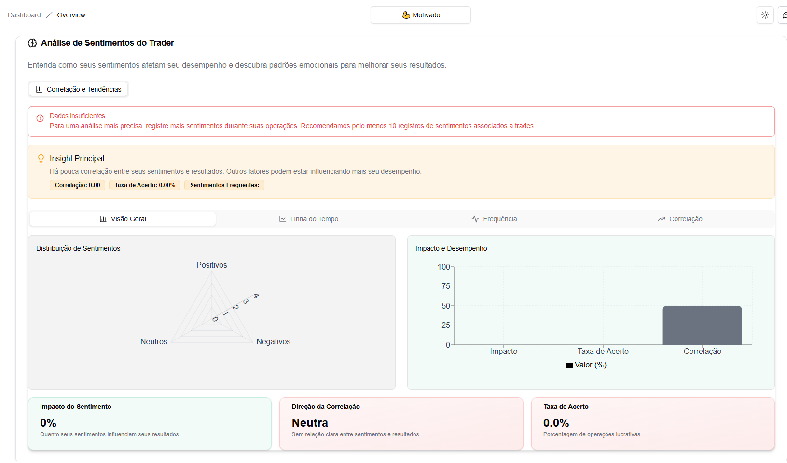This screenshot has width=787, height=463.
Task: Open the Correlação tab
Action: [x=680, y=219]
